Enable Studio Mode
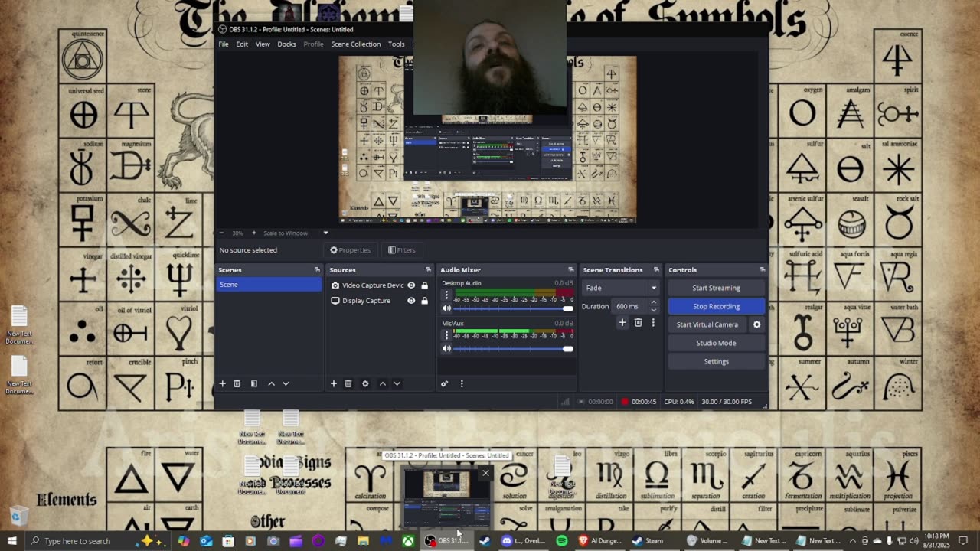Screen dimensions: 980x551 point(716,343)
